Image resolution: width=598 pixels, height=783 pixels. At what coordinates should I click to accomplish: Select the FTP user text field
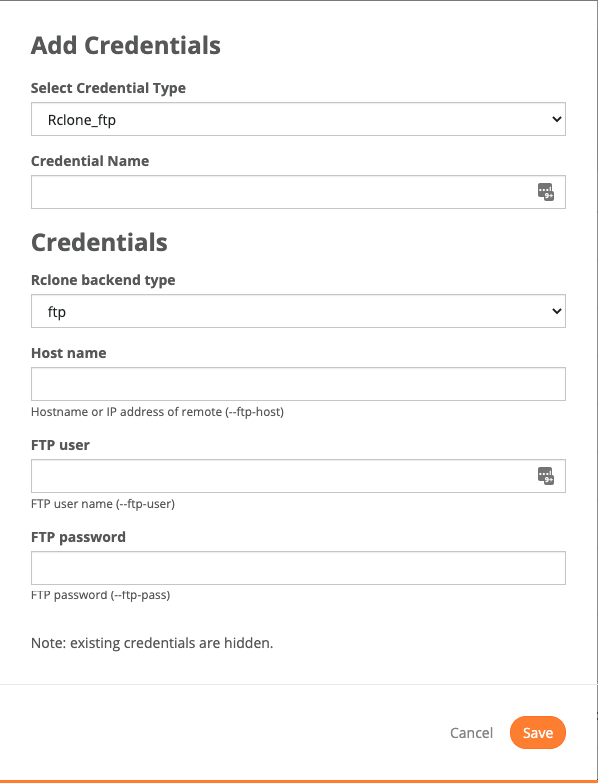point(298,476)
